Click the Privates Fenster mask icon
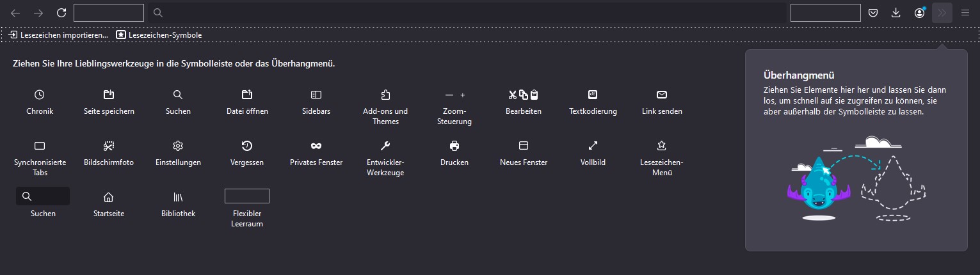 click(x=316, y=146)
